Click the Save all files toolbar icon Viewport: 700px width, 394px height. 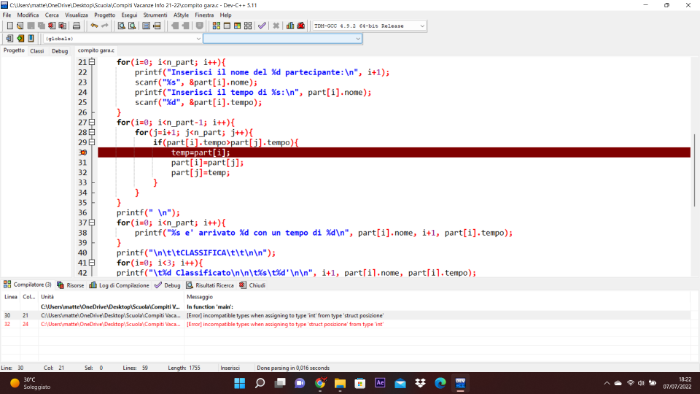[42, 26]
